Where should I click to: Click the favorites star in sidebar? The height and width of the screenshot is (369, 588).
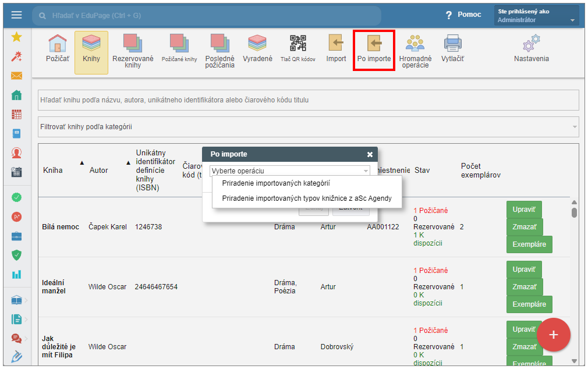(x=16, y=37)
